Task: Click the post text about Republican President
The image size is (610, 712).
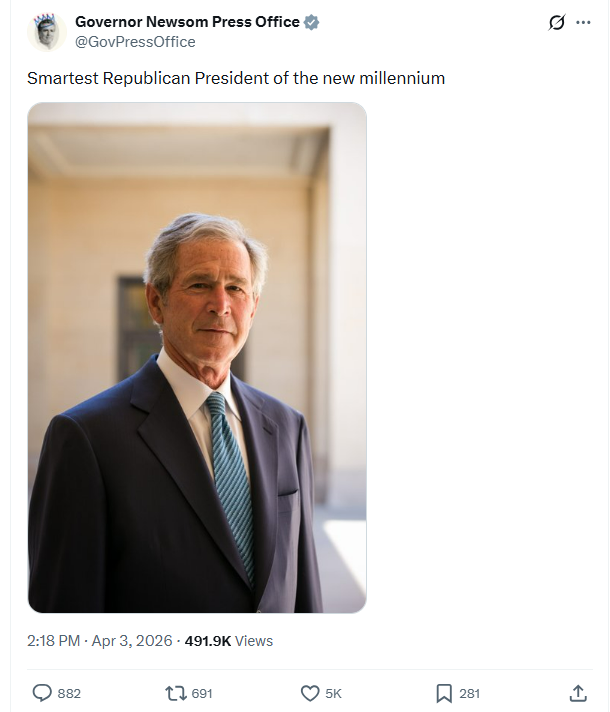Action: point(236,78)
